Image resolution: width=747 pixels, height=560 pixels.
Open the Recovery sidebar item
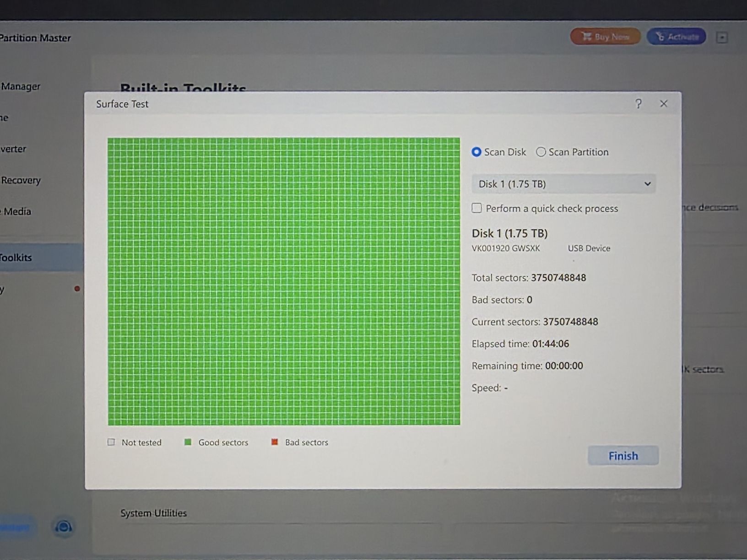[21, 180]
